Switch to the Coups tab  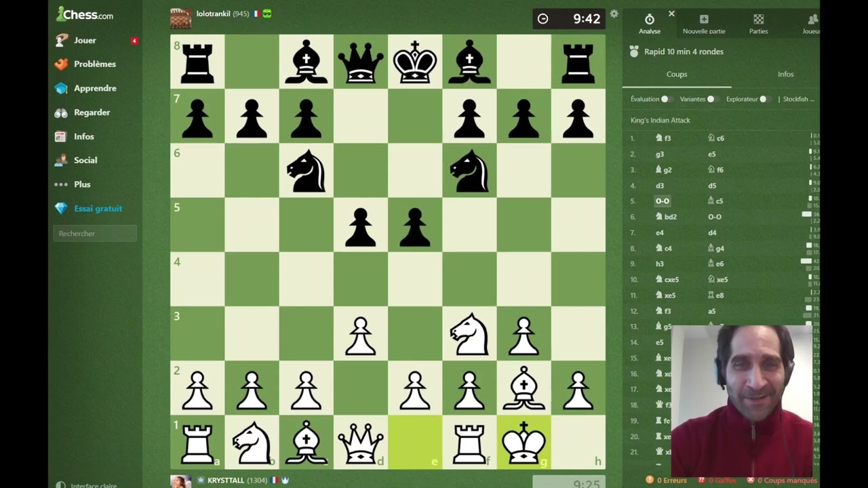[677, 75]
